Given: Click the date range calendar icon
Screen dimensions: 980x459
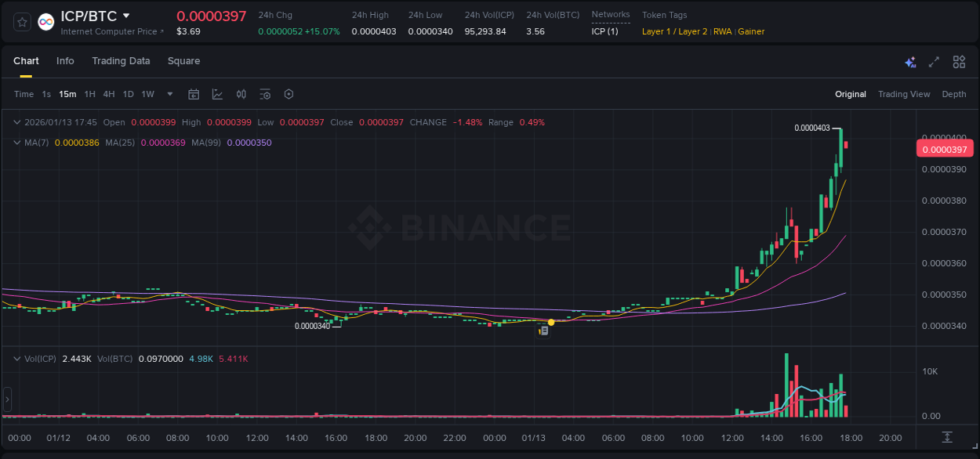Looking at the screenshot, I should [x=194, y=94].
